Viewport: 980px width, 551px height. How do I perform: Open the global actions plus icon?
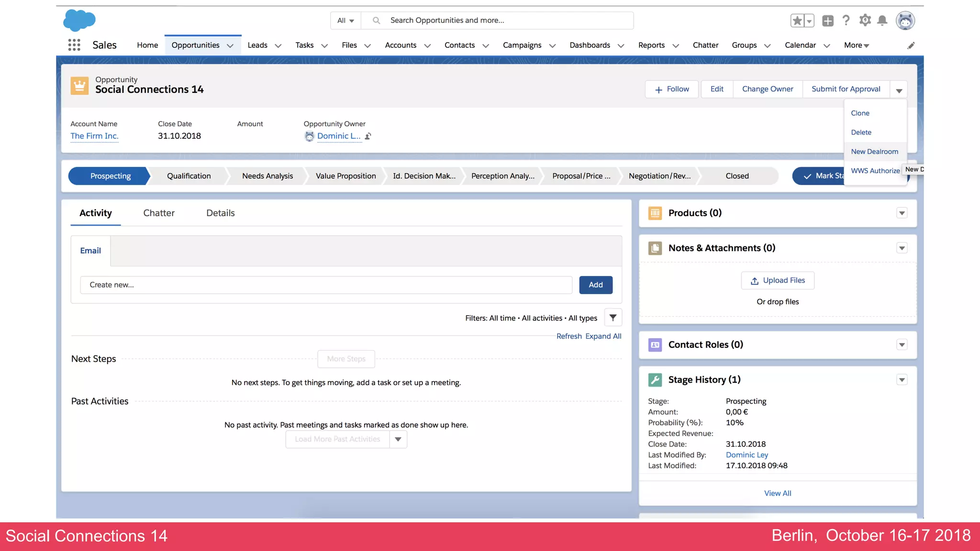[x=828, y=21]
